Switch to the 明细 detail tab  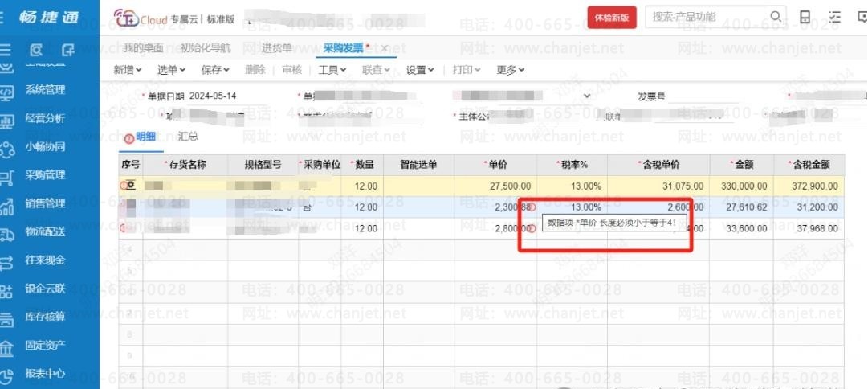tap(145, 137)
